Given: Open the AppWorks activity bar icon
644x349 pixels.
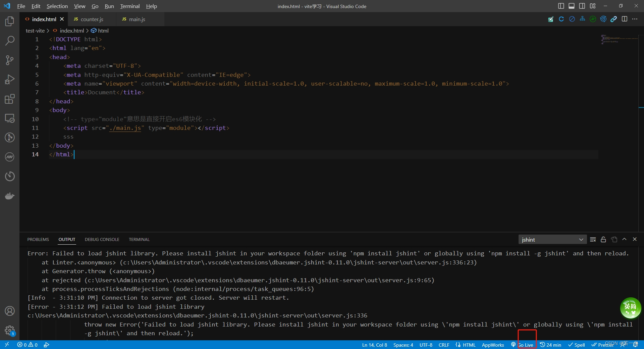Looking at the screenshot, I should (10, 157).
